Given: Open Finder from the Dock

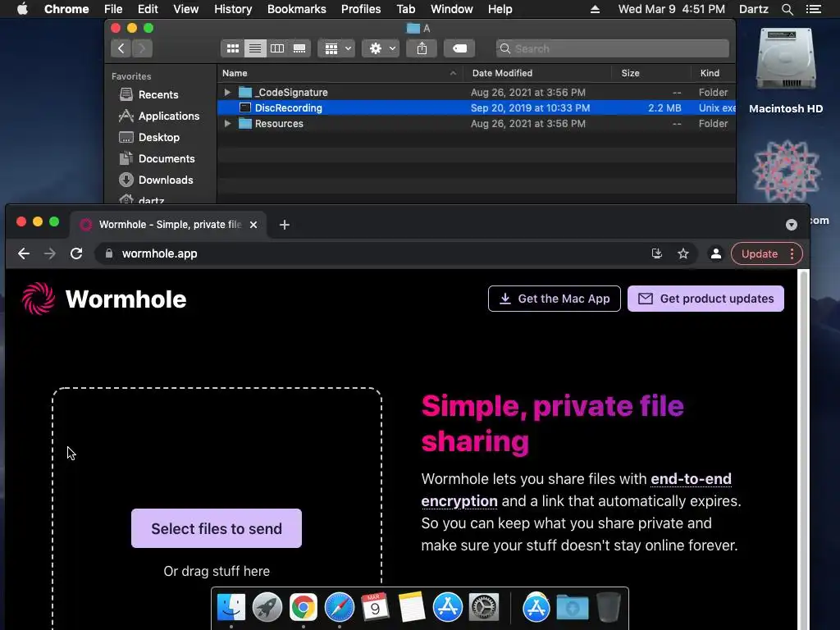Looking at the screenshot, I should (231, 607).
